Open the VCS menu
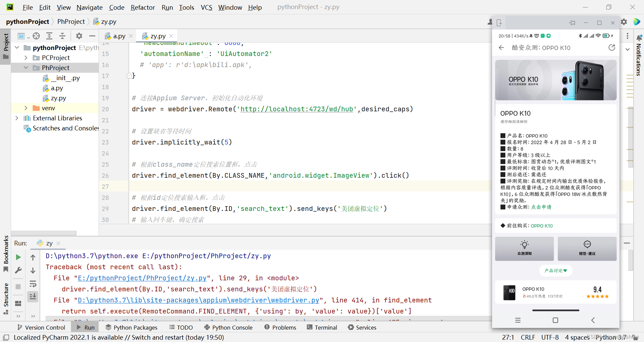This screenshot has width=644, height=342. [207, 7]
